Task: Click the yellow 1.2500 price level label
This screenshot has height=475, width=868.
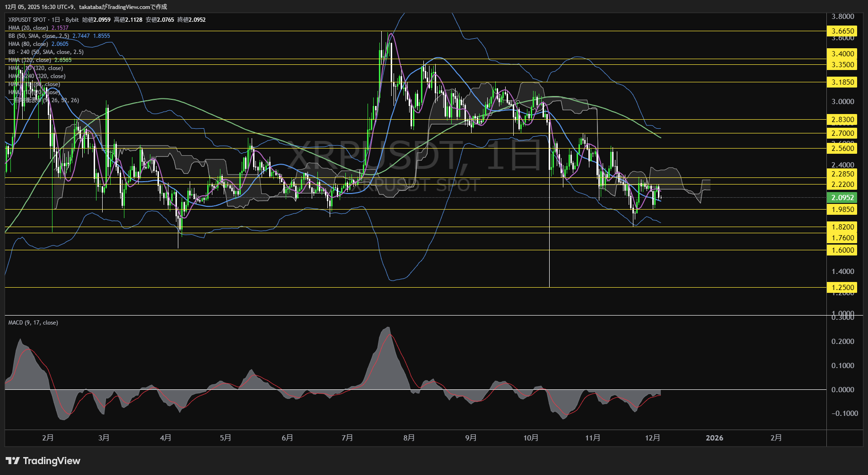Action: point(842,288)
